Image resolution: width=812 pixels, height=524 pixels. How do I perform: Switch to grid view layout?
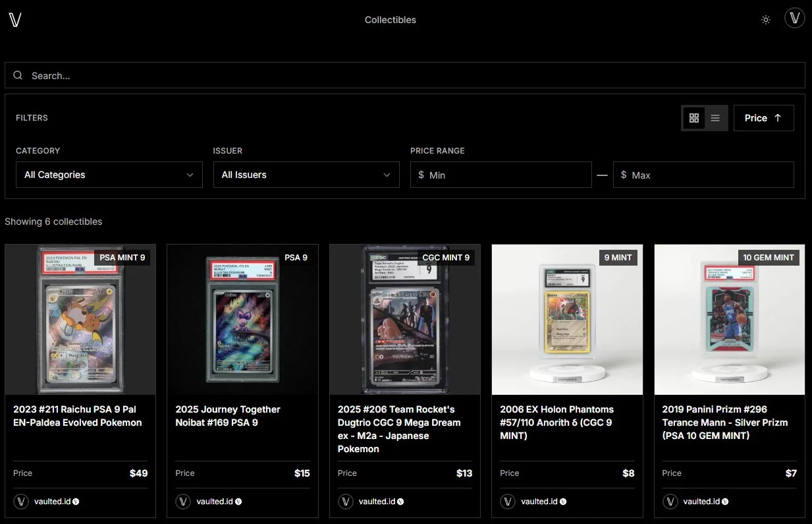click(x=693, y=118)
